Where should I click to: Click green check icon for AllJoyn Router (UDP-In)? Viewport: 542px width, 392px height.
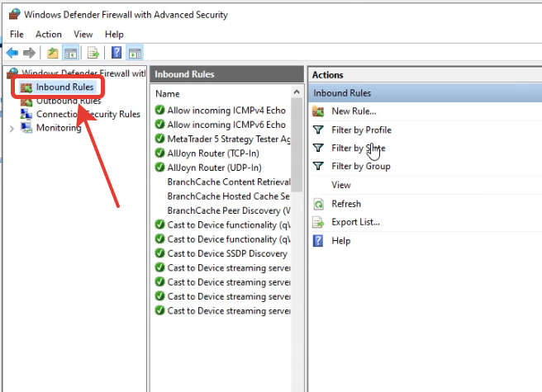pyautogui.click(x=159, y=168)
